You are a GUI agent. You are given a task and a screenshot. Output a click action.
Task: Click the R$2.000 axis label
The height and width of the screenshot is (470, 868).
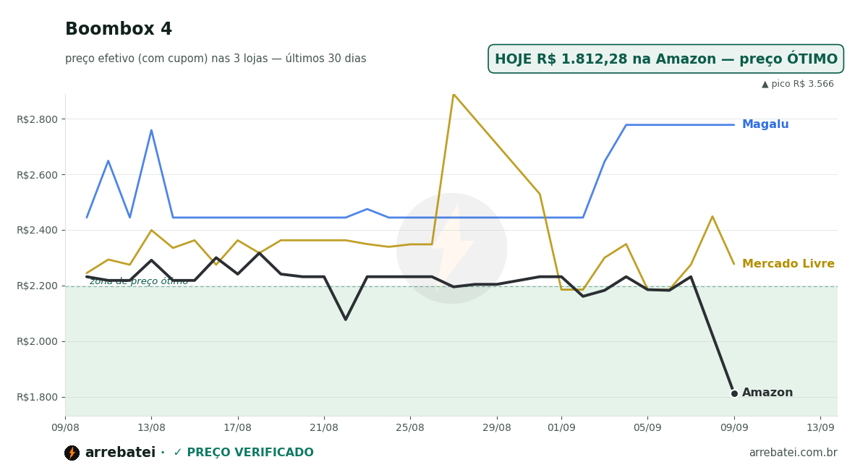37,341
